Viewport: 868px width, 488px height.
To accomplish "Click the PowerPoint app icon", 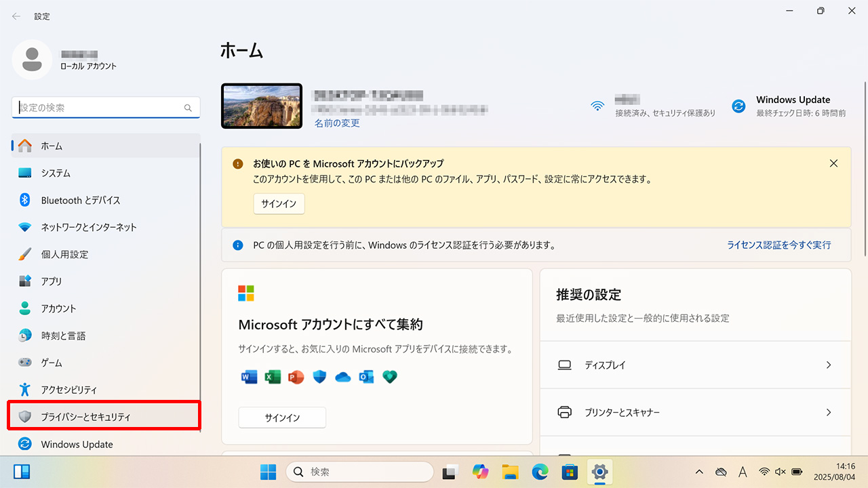I will (296, 377).
